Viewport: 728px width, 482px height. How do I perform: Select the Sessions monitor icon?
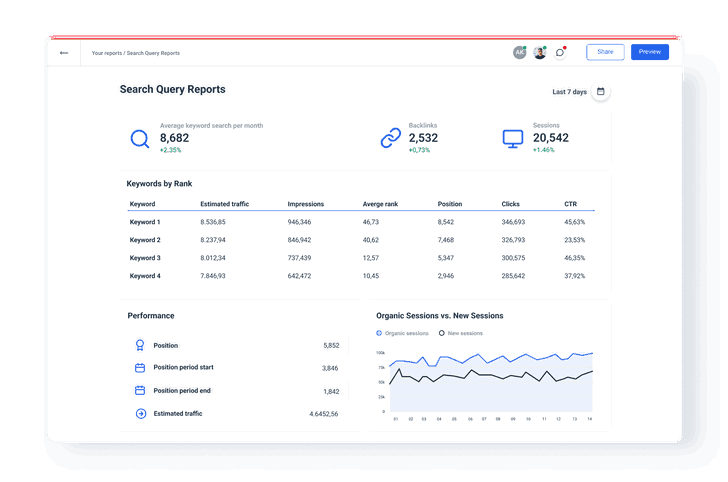click(513, 139)
